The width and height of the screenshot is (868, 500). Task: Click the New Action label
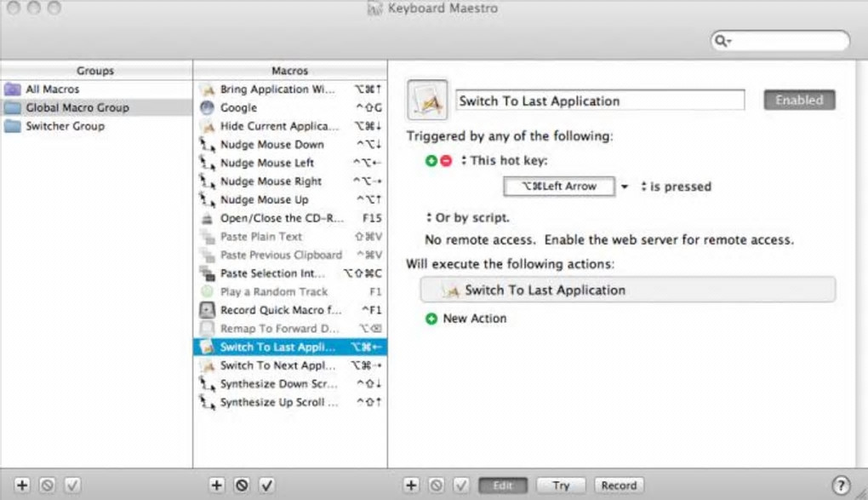click(474, 319)
